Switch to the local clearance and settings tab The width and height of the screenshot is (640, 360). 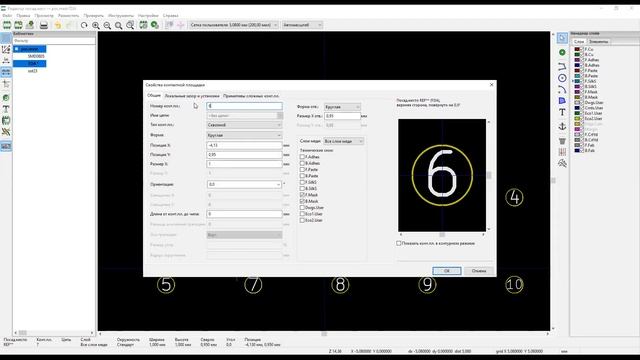pos(192,96)
